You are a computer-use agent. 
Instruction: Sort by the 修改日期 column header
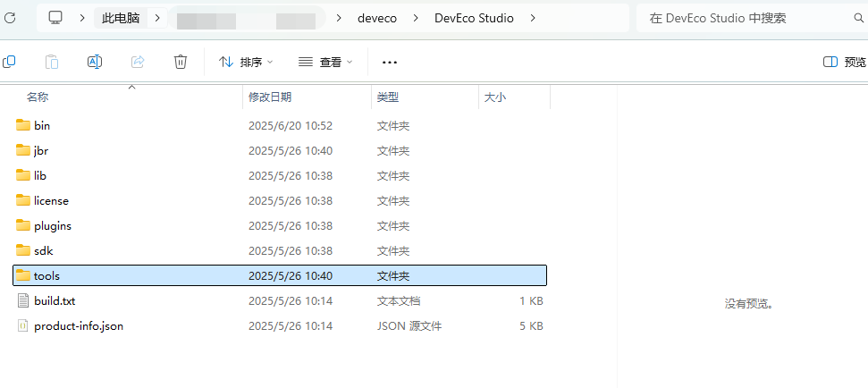pos(270,97)
